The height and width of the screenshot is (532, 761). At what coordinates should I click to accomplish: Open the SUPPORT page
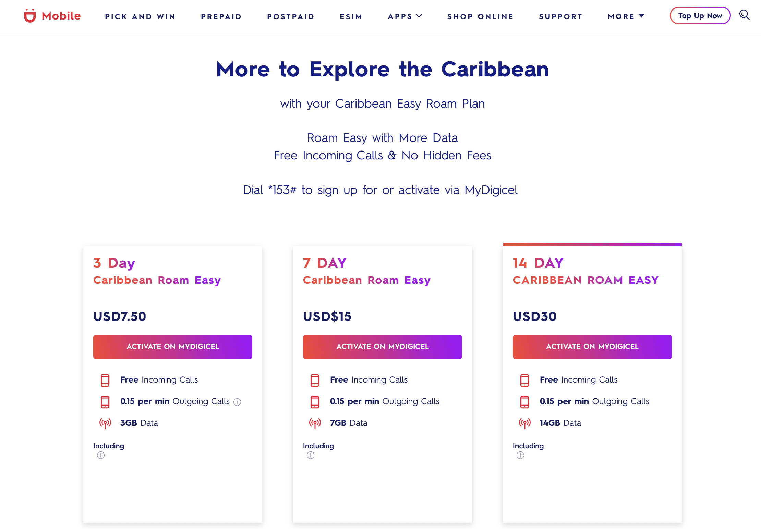pyautogui.click(x=560, y=16)
